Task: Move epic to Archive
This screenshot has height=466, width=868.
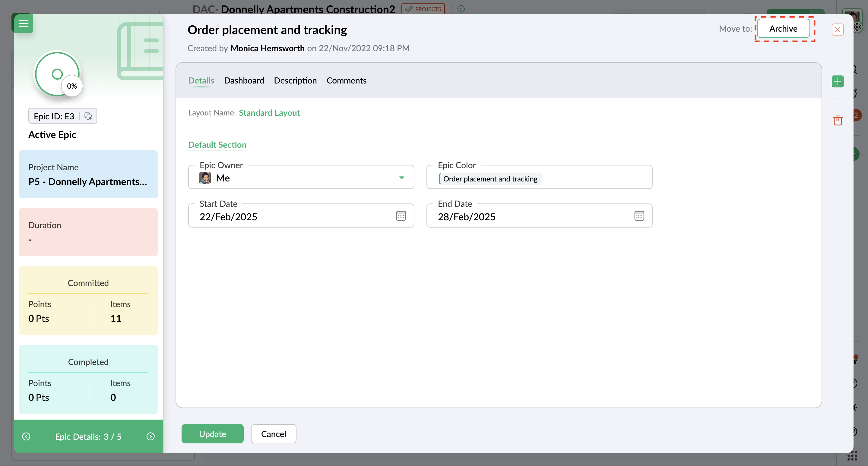Action: pos(783,29)
